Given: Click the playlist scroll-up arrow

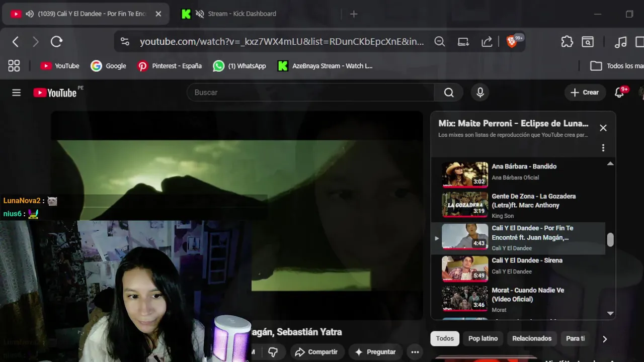Looking at the screenshot, I should pyautogui.click(x=610, y=163).
